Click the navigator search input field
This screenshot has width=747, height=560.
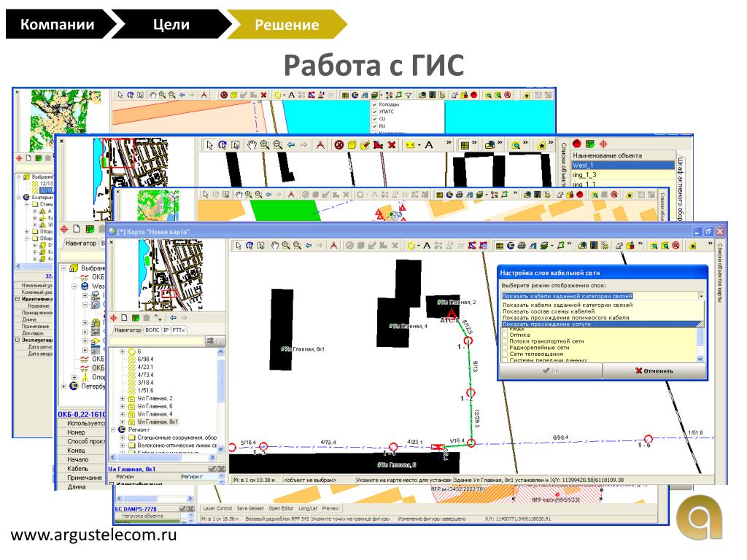point(156,341)
